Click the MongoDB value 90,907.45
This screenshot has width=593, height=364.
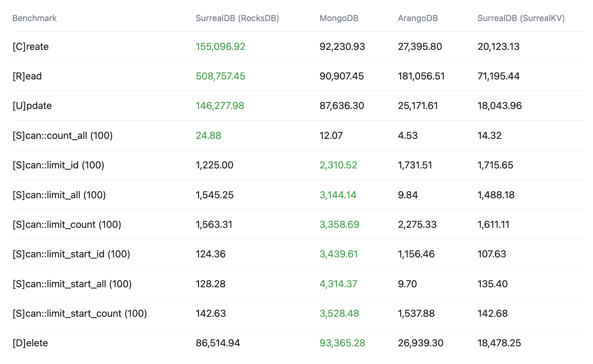pyautogui.click(x=342, y=76)
